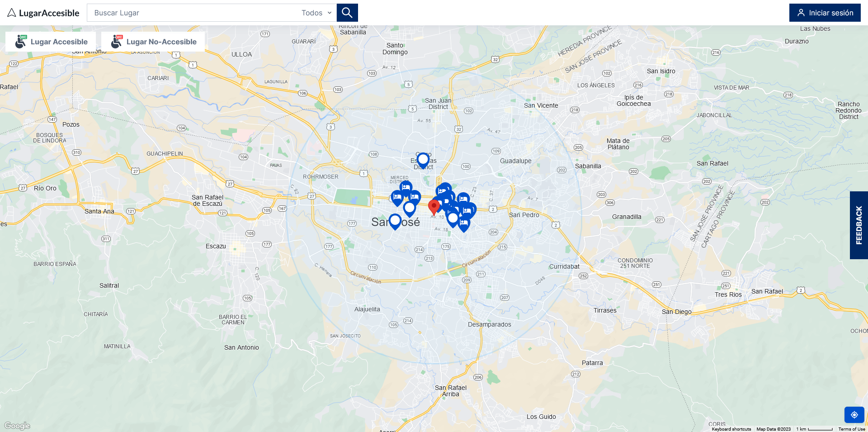Viewport: 868px width, 432px height.
Task: Select bed marker beside the C. 23 label
Action: [x=463, y=200]
